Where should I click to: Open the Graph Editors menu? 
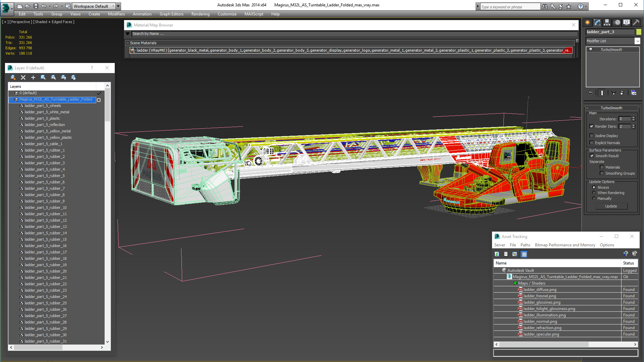click(171, 14)
